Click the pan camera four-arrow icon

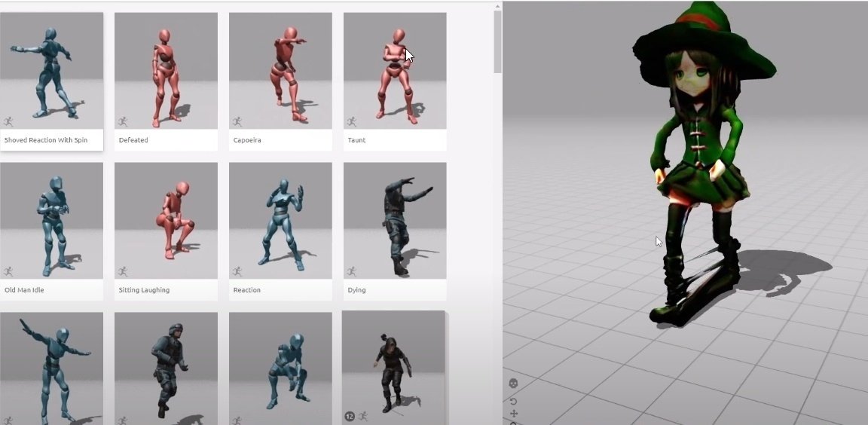point(514,414)
